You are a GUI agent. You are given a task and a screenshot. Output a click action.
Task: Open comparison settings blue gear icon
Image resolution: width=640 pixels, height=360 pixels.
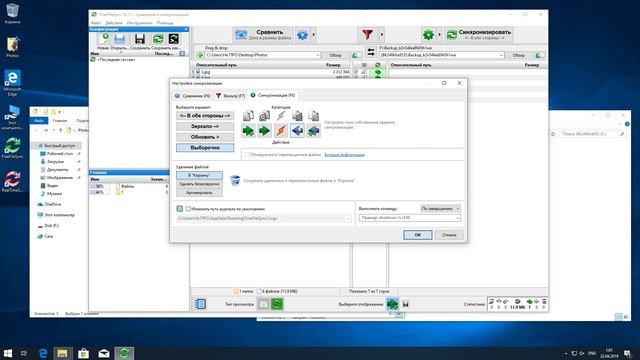302,35
